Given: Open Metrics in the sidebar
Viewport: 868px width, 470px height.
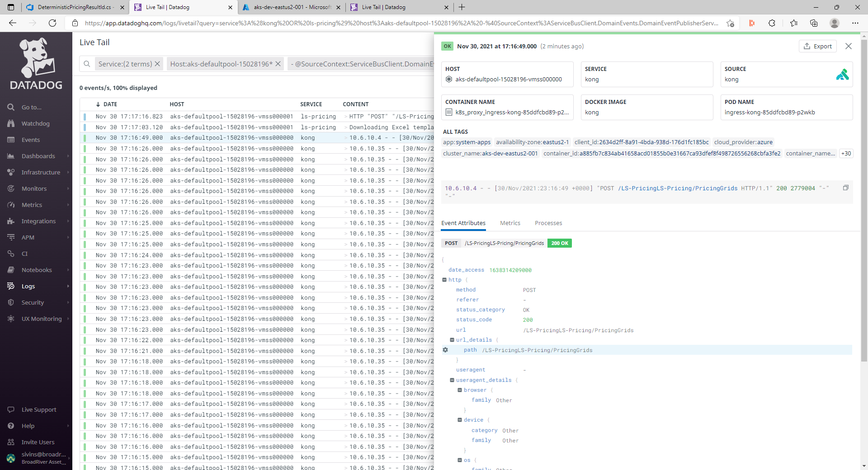Looking at the screenshot, I should [x=32, y=205].
